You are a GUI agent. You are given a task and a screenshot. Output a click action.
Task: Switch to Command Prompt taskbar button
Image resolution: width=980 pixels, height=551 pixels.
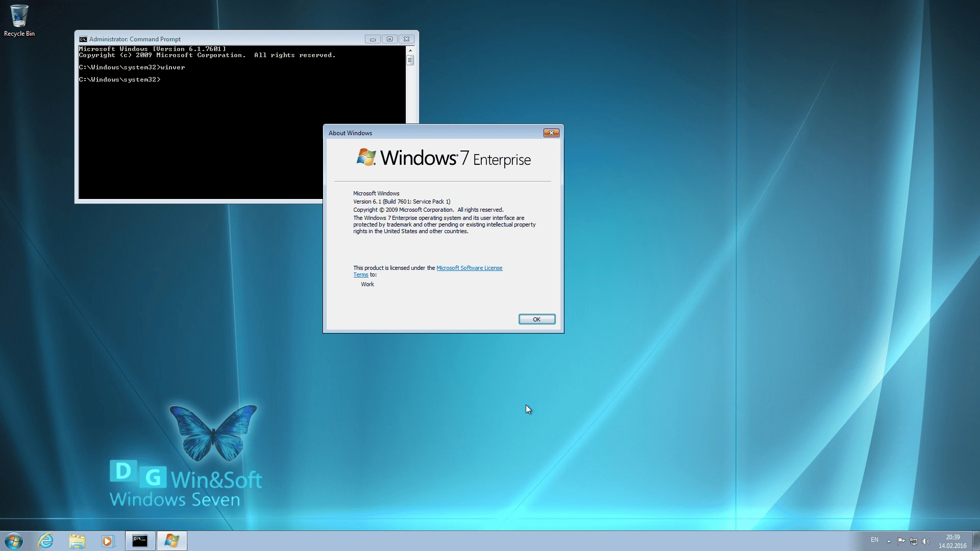pyautogui.click(x=140, y=541)
